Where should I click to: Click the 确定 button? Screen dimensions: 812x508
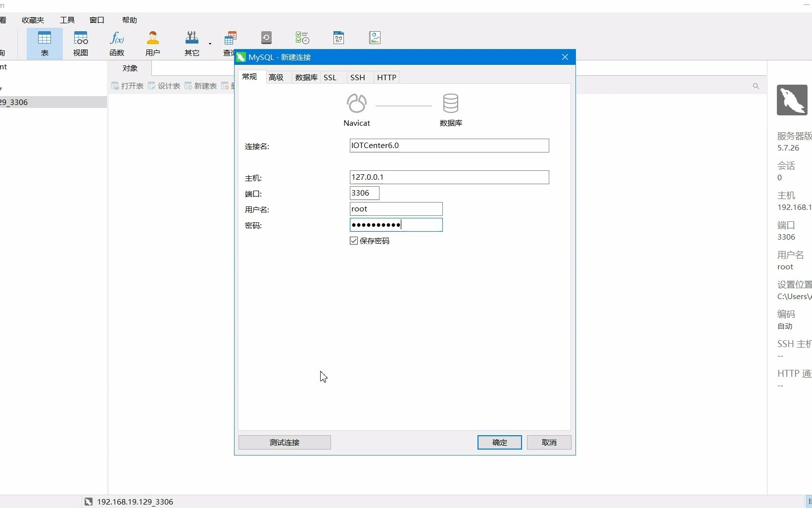pos(500,443)
